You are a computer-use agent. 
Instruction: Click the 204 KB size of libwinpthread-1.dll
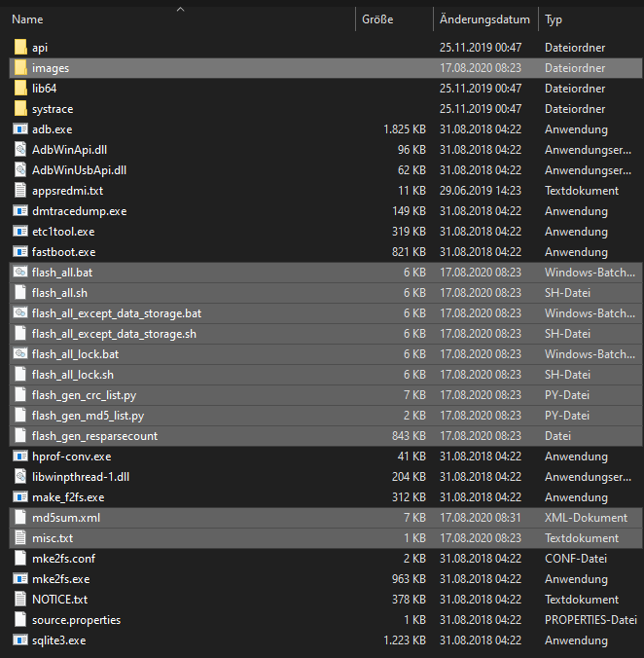(x=409, y=477)
